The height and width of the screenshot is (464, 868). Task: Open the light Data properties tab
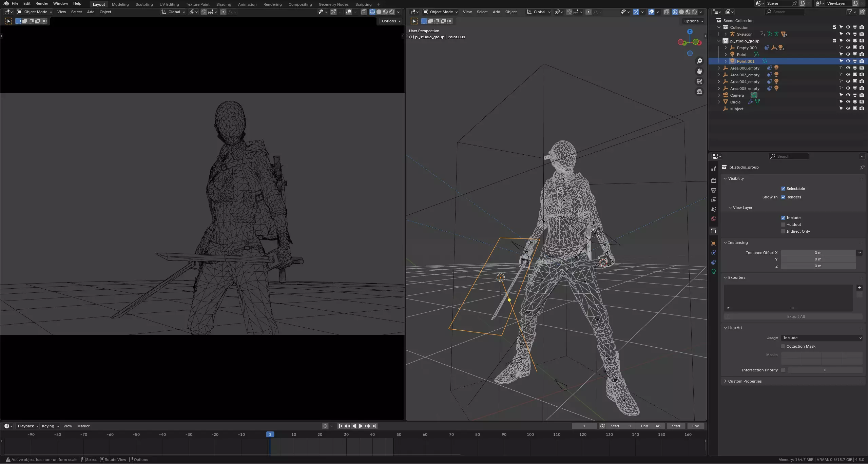(714, 272)
